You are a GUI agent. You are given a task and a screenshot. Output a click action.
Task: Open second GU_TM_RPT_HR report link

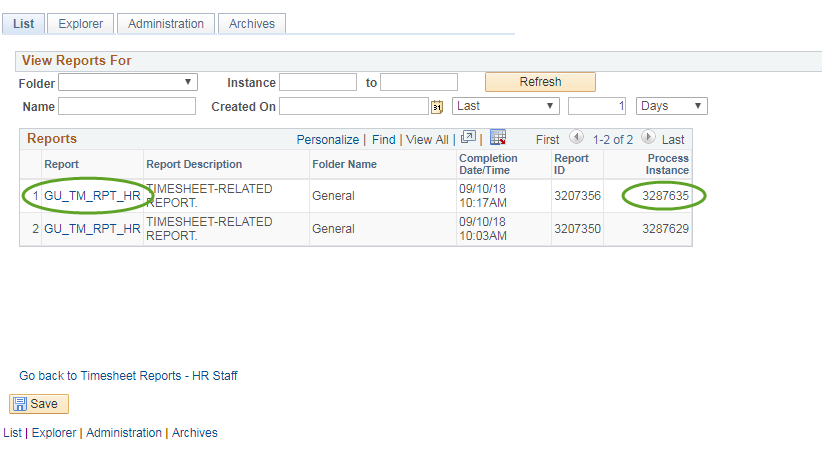[x=92, y=229]
